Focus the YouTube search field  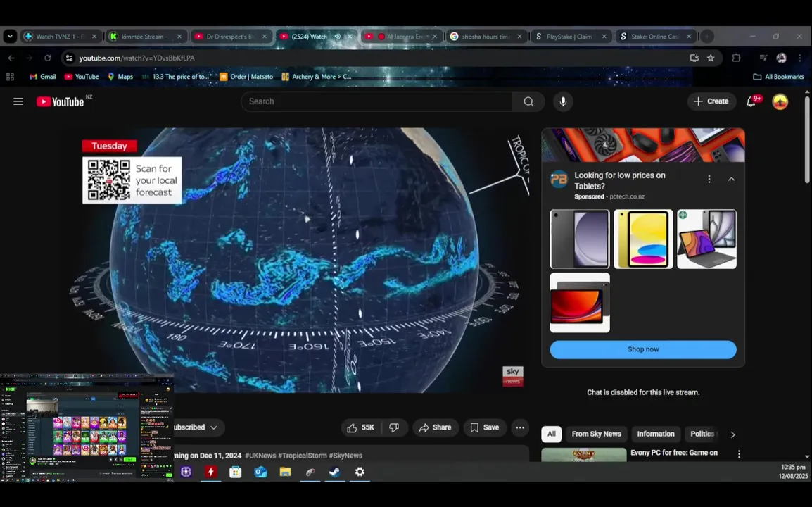[x=377, y=101]
